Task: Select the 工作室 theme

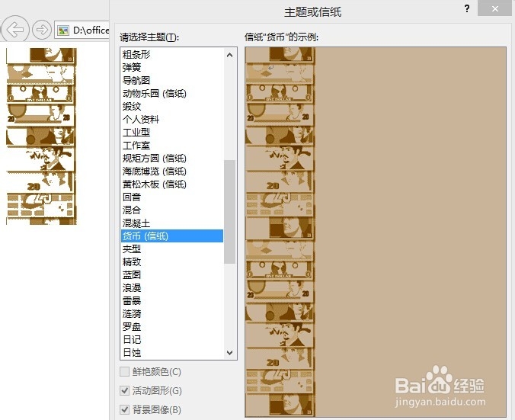Action: 172,146
